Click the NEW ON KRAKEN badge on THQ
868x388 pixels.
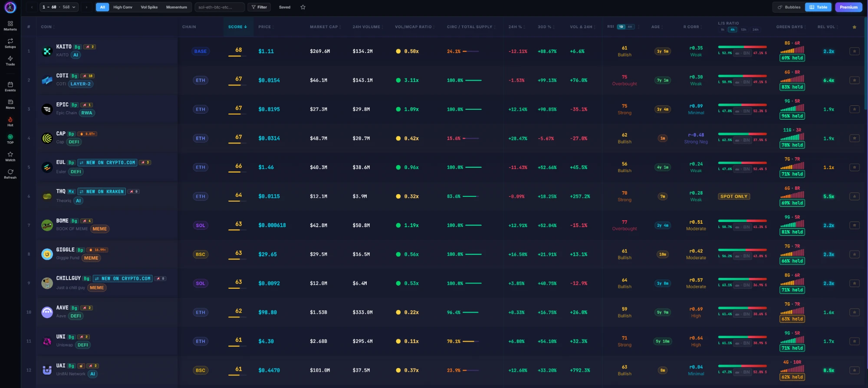coord(102,192)
